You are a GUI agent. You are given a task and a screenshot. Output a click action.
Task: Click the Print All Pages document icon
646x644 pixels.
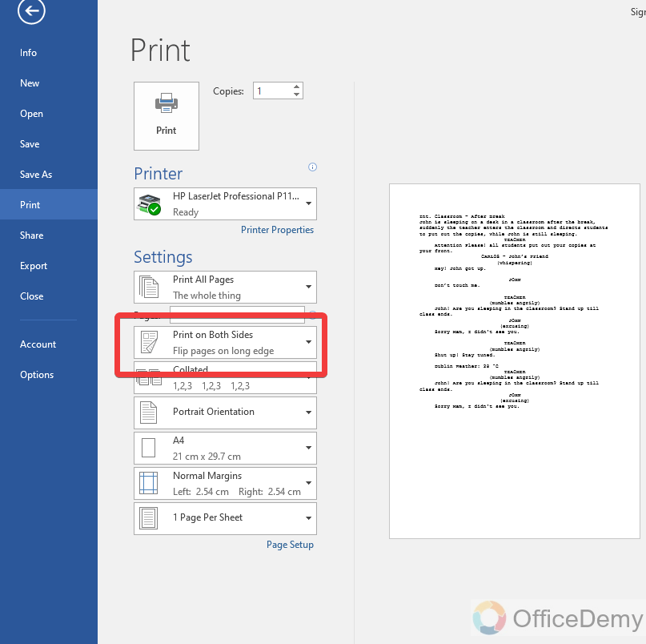pos(148,286)
